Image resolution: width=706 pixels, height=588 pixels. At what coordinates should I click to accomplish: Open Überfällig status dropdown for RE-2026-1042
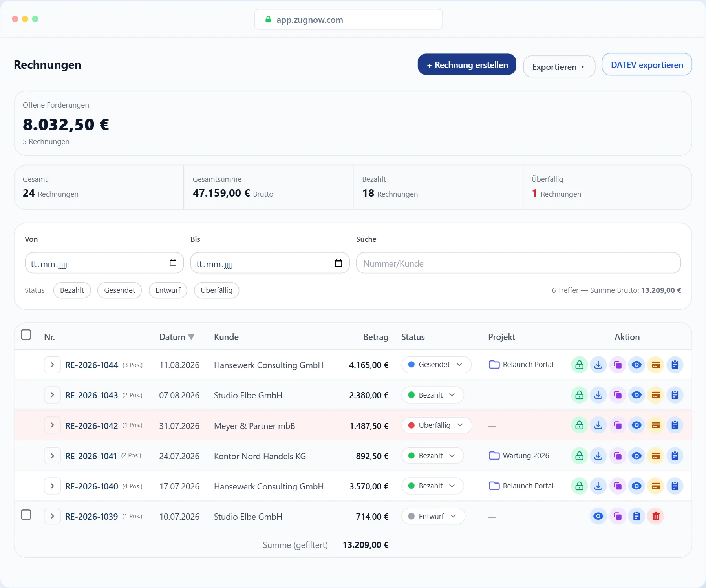coord(437,425)
